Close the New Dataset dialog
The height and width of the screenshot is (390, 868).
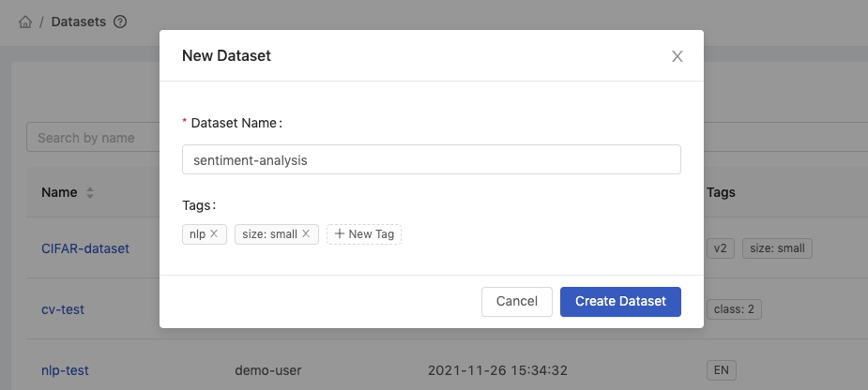tap(677, 56)
